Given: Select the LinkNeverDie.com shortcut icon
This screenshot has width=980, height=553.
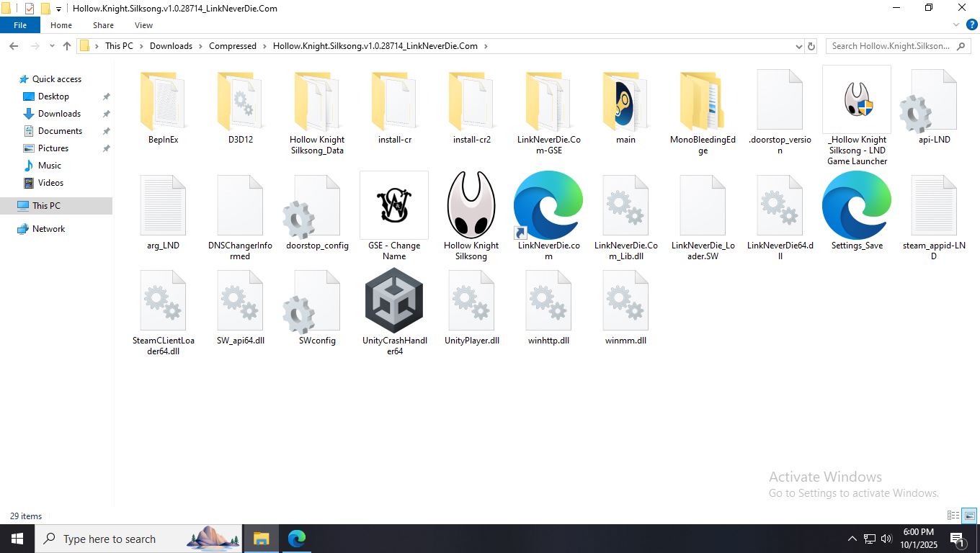Looking at the screenshot, I should [548, 206].
